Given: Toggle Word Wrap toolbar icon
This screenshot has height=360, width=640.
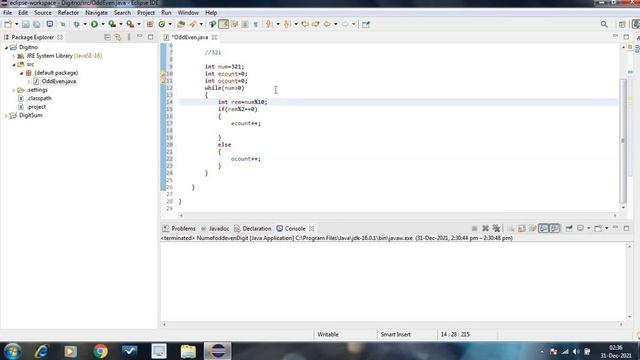Looking at the screenshot, I should [234, 24].
